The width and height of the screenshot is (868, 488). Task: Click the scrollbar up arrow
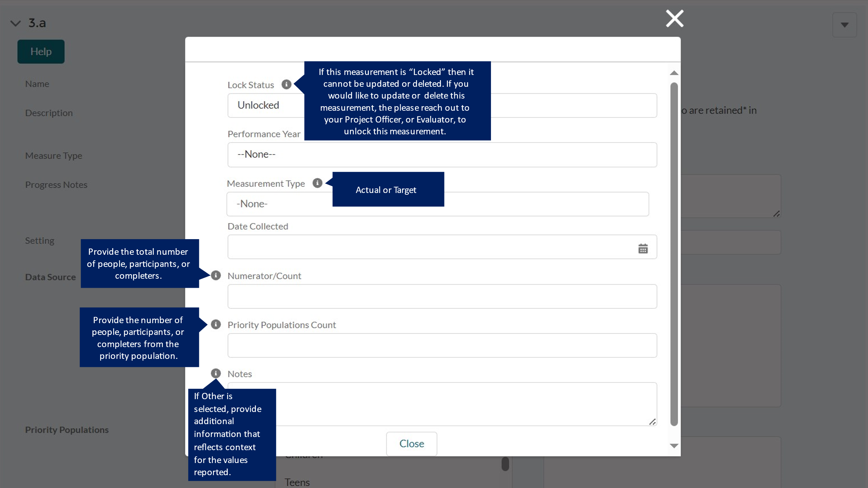coord(674,73)
